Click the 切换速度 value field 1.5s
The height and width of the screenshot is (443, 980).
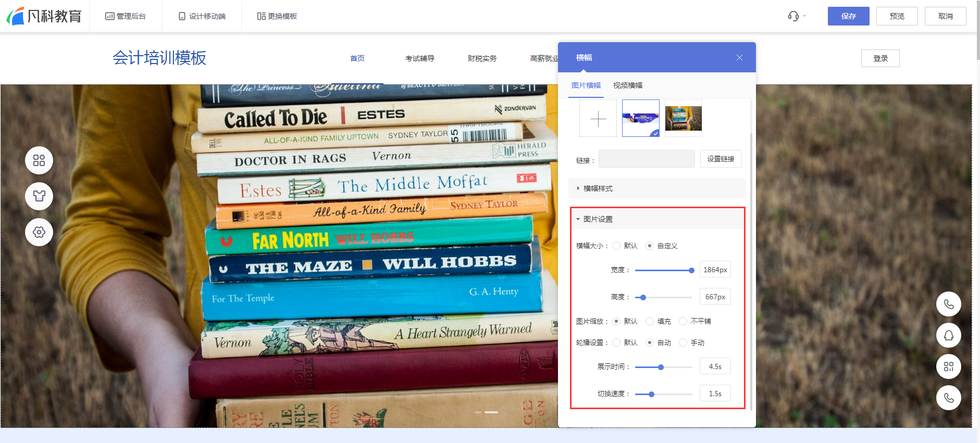click(x=715, y=394)
